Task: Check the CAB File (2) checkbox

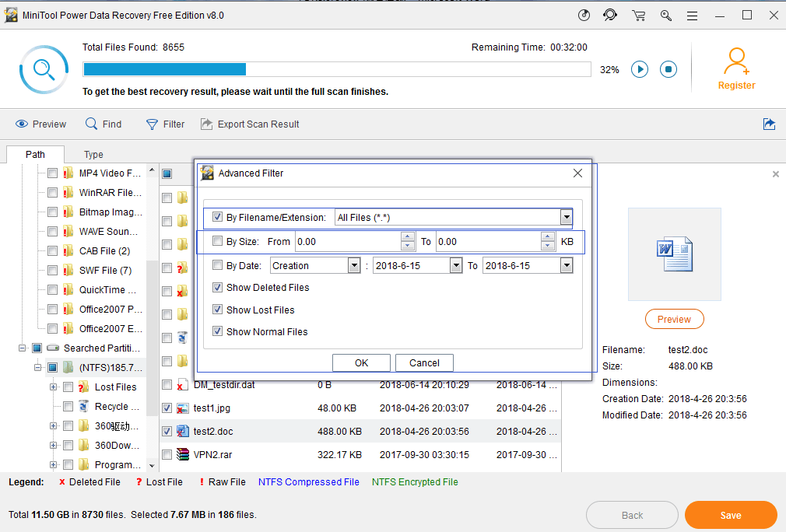Action: [52, 251]
